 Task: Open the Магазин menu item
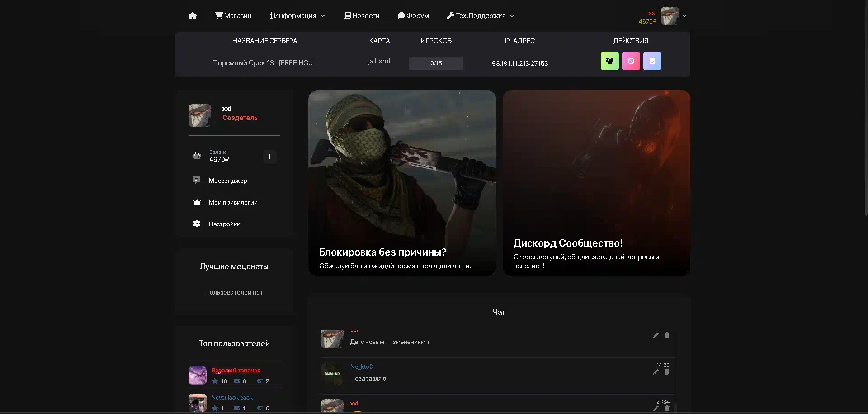point(233,16)
